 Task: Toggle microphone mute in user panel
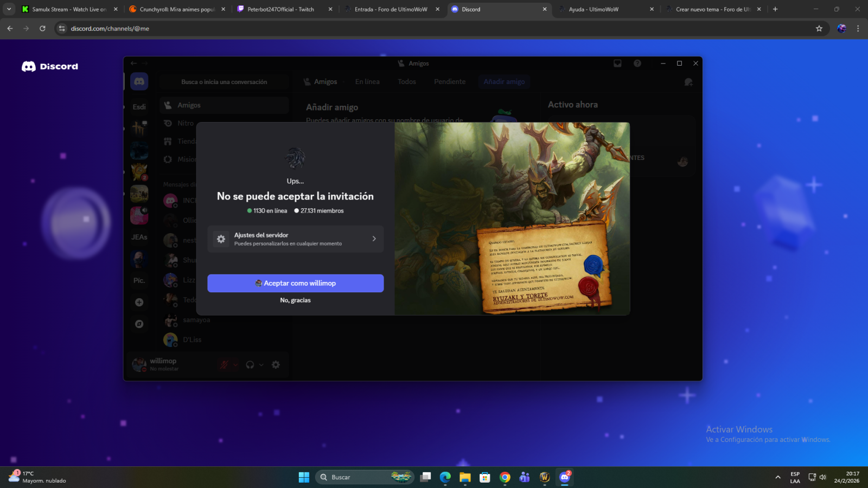coord(224,365)
